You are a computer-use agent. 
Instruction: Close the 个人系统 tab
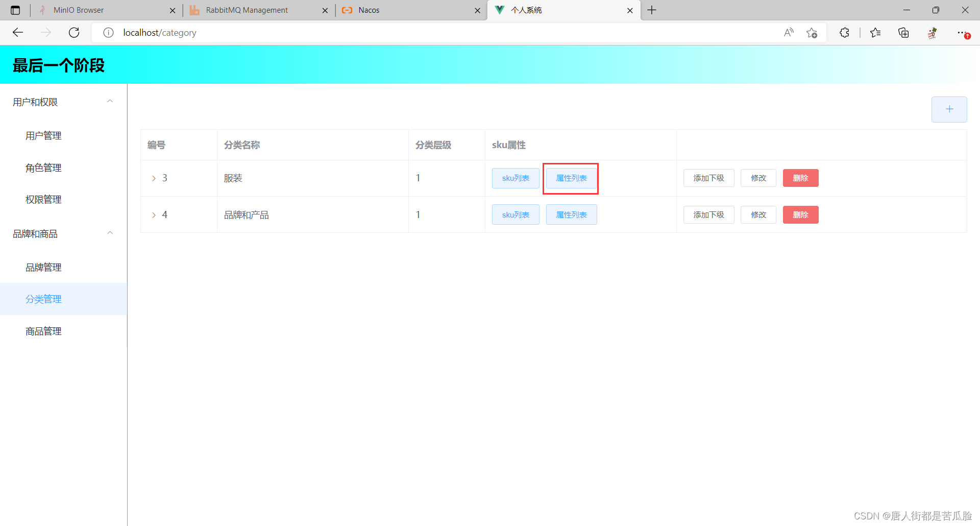(x=630, y=10)
